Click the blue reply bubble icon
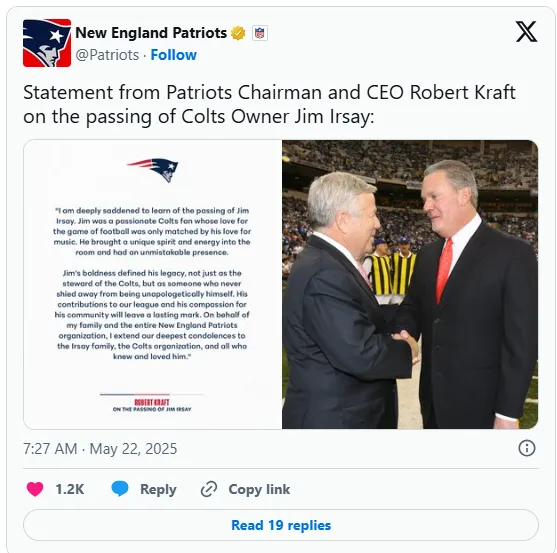The image size is (557, 553). (120, 489)
